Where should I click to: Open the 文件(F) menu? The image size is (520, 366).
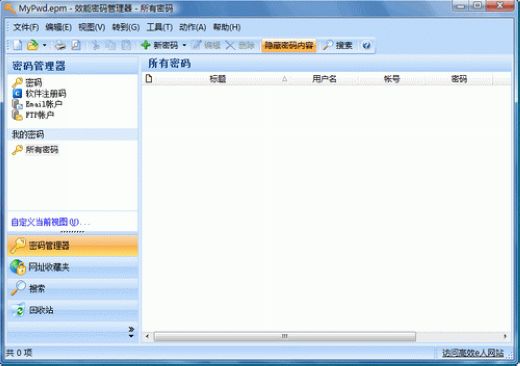(26, 27)
